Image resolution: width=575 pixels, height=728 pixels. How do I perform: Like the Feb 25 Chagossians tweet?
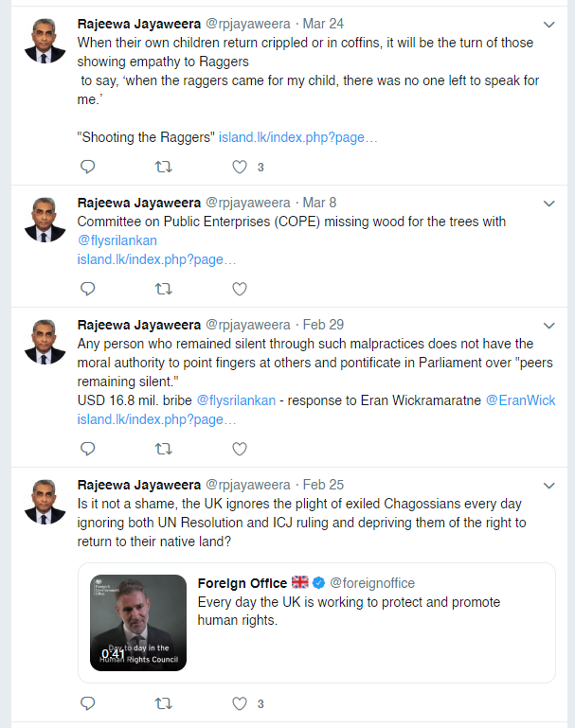click(x=240, y=703)
